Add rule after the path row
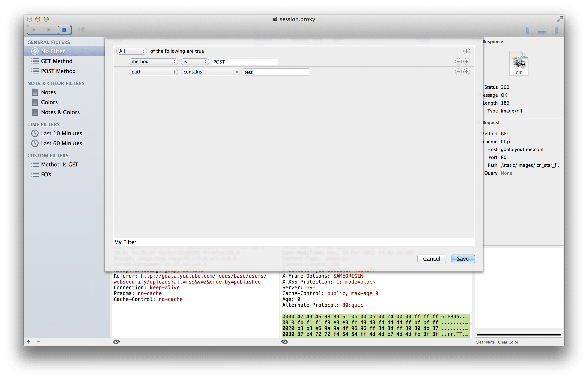This screenshot has width=588, height=379. tap(466, 72)
